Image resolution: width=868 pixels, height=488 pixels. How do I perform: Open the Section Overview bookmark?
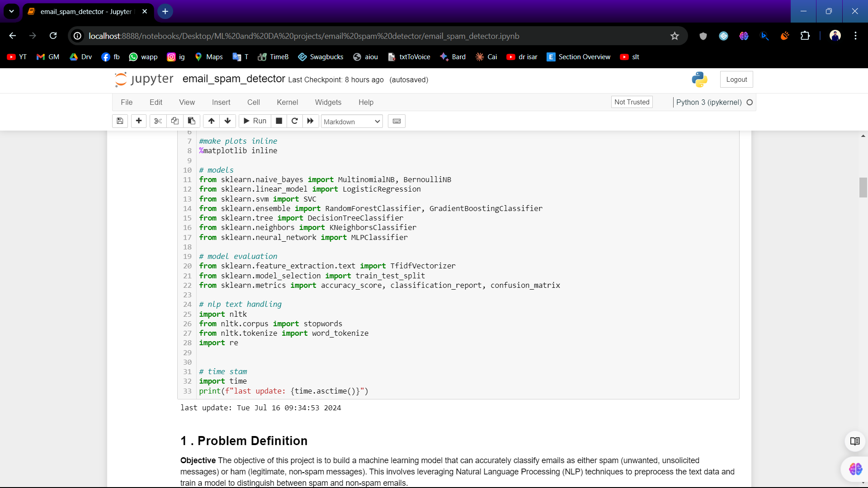click(579, 57)
